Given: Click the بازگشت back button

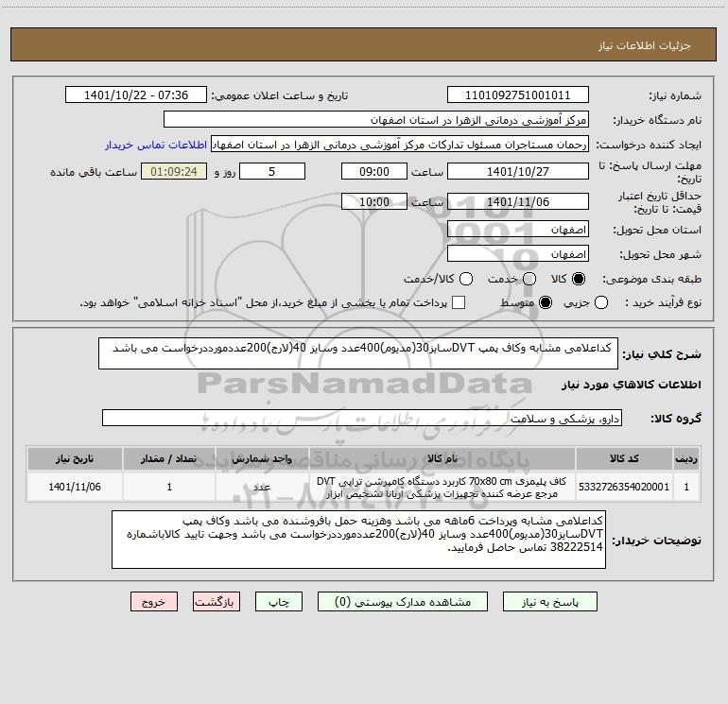Looking at the screenshot, I should (217, 602).
